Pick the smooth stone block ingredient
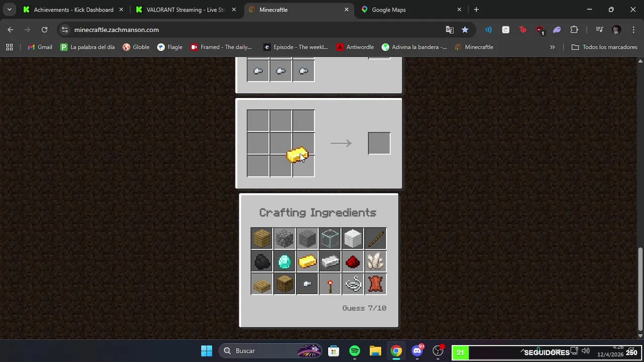This screenshot has width=644, height=362. pyautogui.click(x=307, y=238)
